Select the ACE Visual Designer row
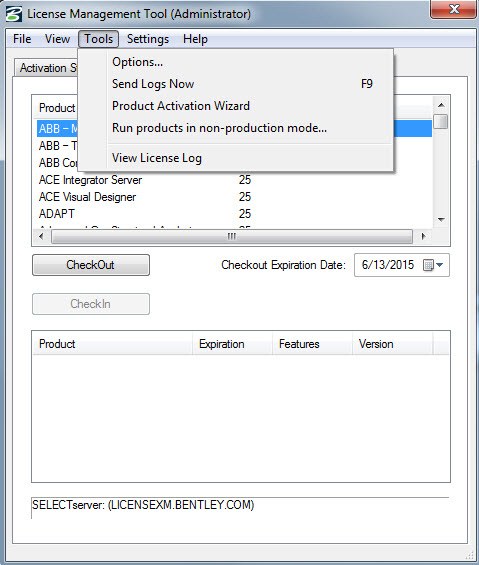 234,197
